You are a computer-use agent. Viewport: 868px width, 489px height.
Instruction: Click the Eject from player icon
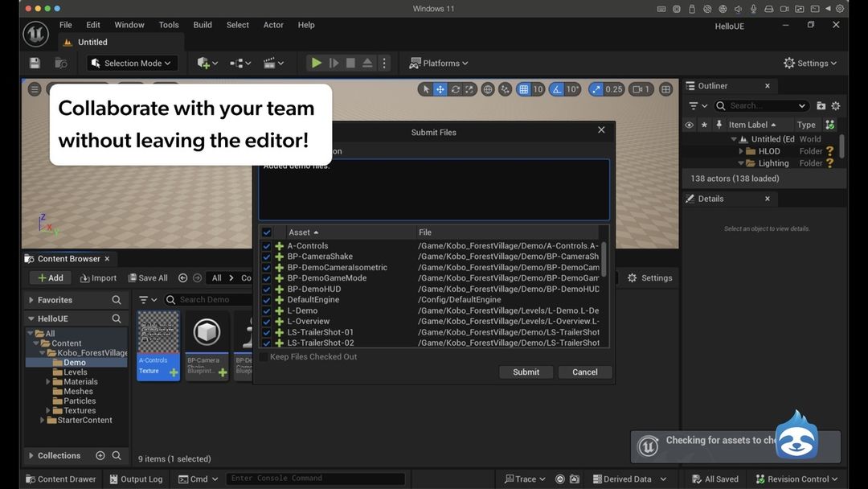367,63
